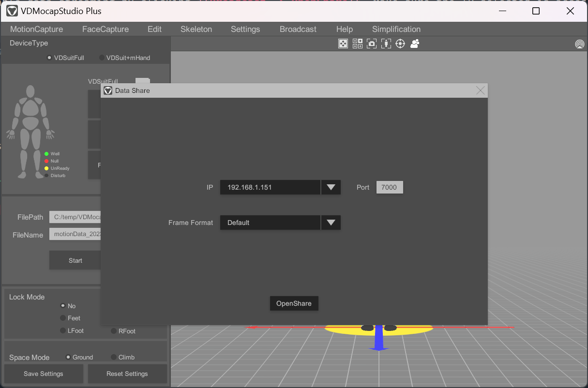Click the FilePath input field
The image size is (588, 388).
(x=75, y=217)
